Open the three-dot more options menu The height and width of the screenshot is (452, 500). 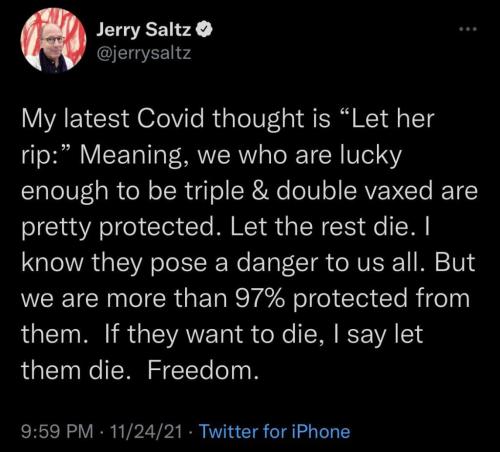(x=468, y=29)
